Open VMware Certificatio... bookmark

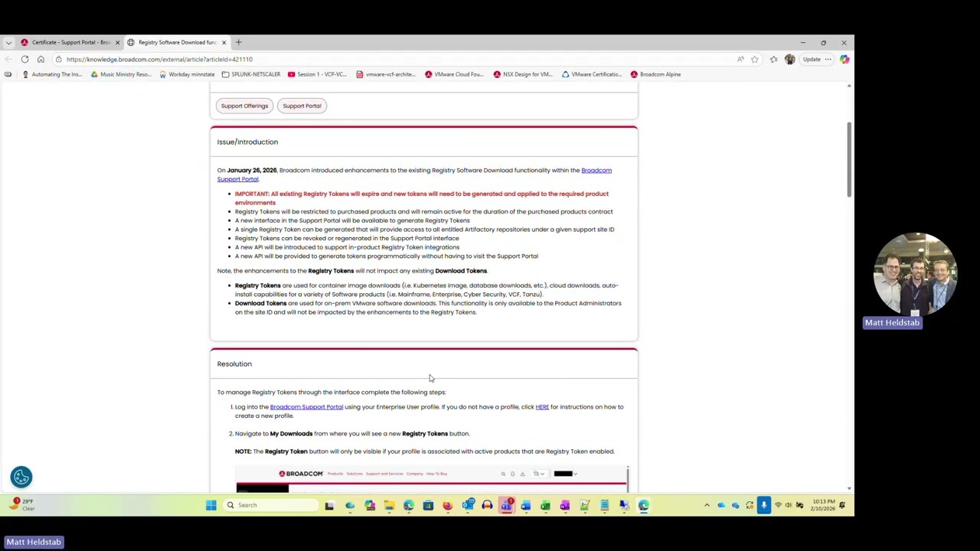592,74
